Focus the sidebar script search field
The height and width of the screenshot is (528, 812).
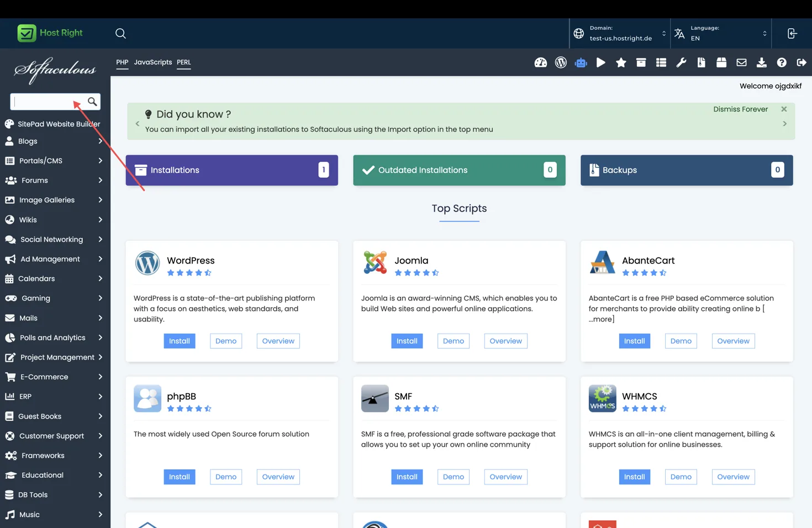[48, 102]
